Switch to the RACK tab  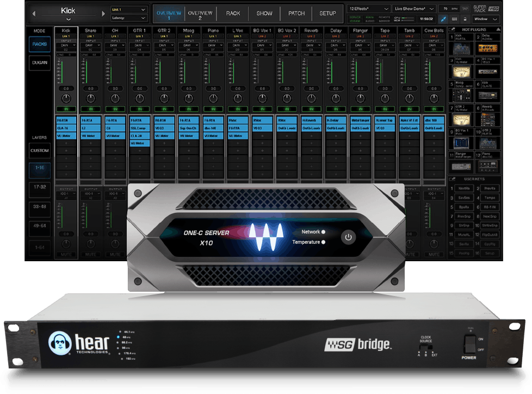(233, 13)
